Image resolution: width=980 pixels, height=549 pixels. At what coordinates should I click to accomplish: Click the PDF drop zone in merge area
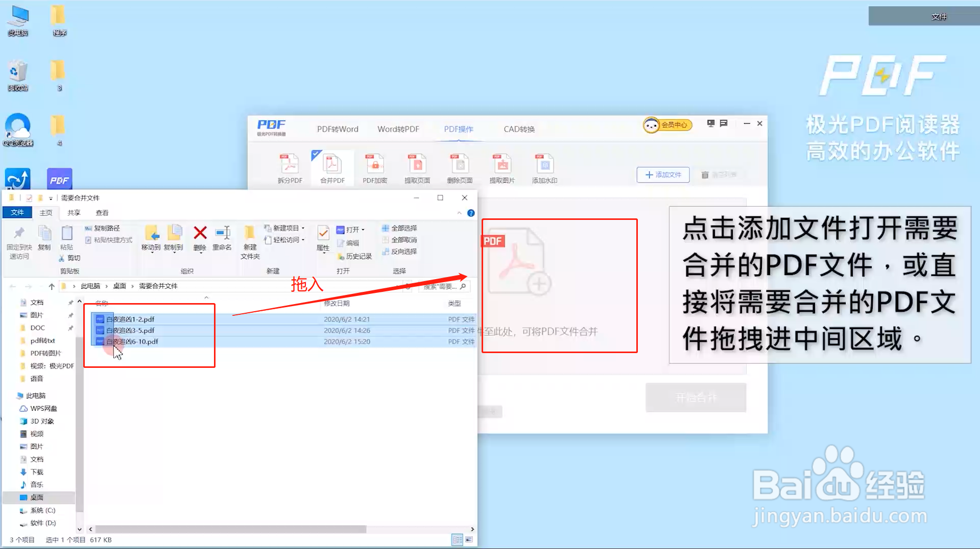point(559,286)
